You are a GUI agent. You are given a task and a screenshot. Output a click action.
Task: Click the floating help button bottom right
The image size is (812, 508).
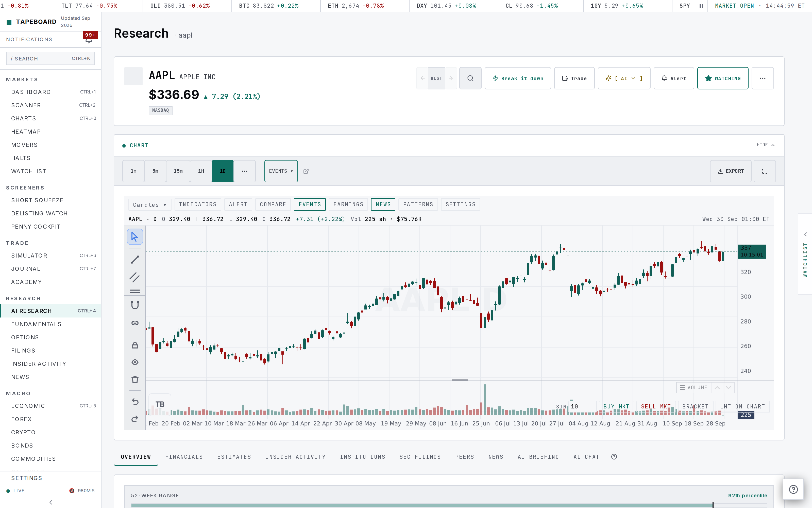click(793, 489)
